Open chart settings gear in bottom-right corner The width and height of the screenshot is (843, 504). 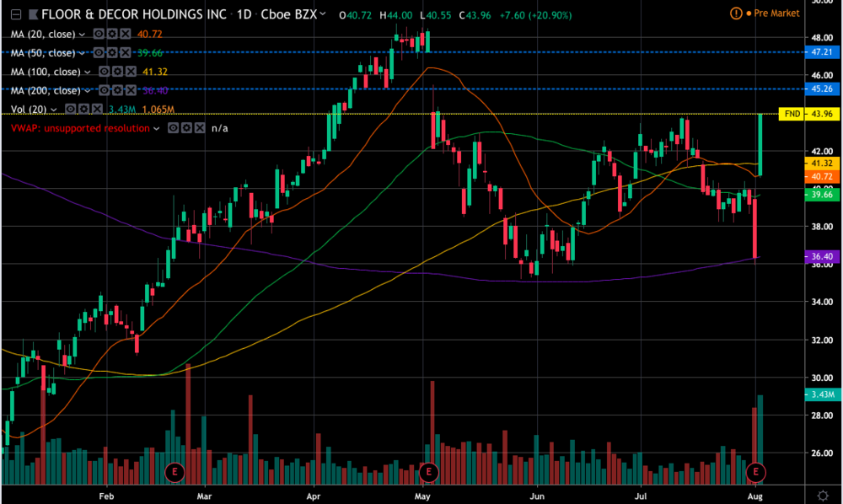click(823, 493)
